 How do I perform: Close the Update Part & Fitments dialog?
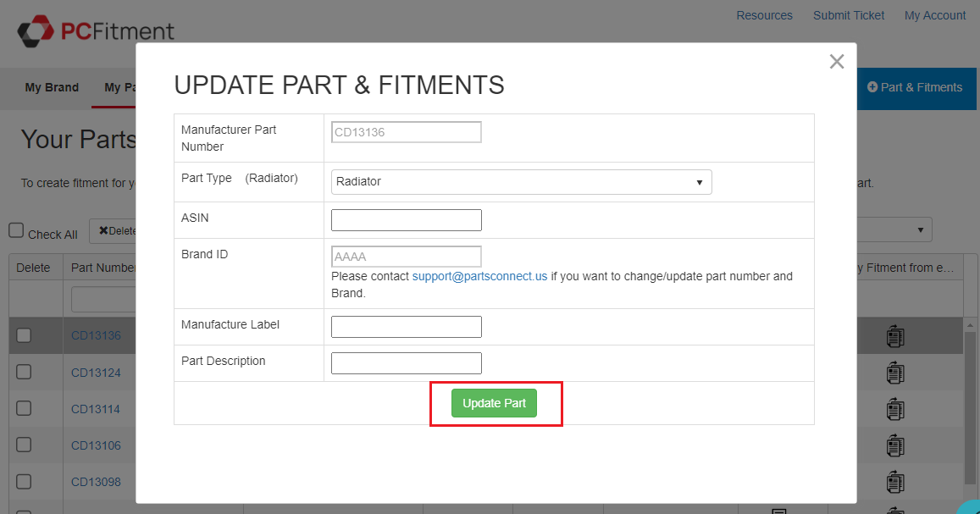pos(837,62)
